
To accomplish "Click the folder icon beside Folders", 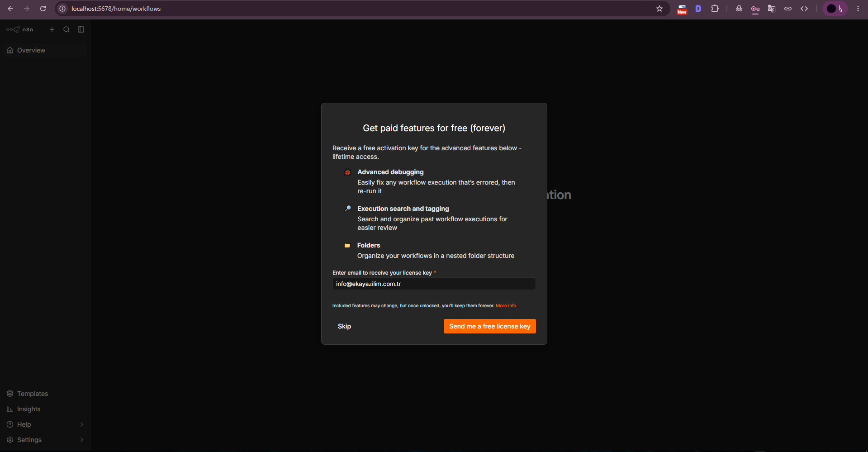I will (x=347, y=245).
